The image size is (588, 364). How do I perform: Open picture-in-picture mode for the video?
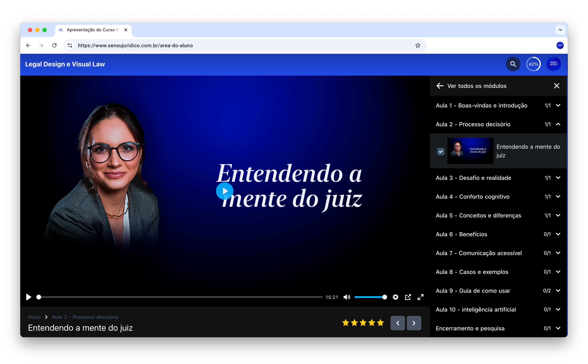coord(408,297)
